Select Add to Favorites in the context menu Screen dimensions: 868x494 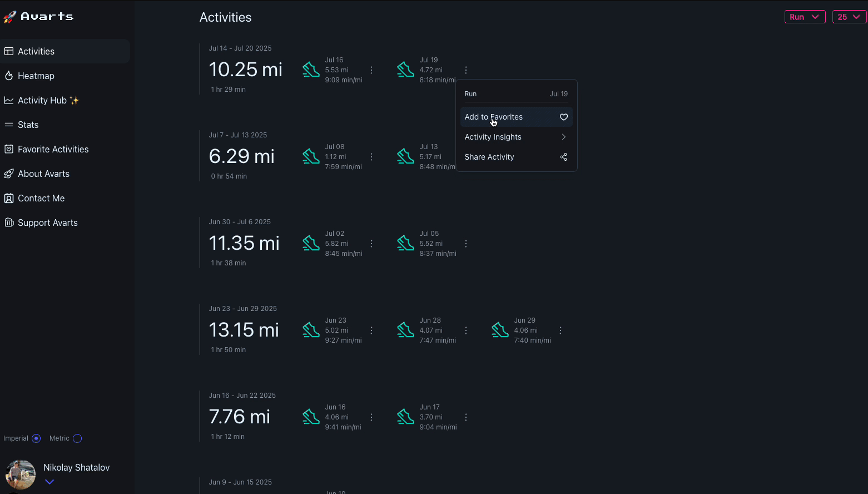coord(493,117)
